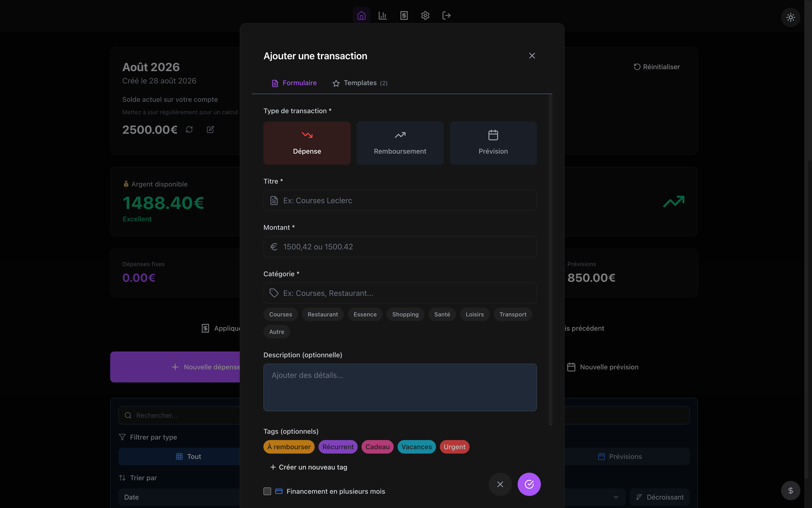Toggle the Récurrent tag
The width and height of the screenshot is (812, 508).
338,447
